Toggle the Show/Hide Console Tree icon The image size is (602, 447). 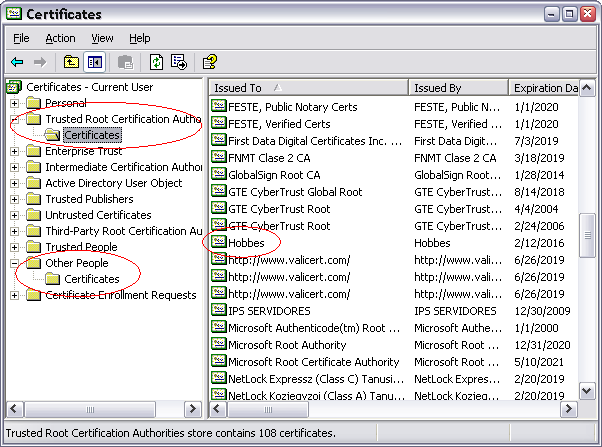coord(95,62)
